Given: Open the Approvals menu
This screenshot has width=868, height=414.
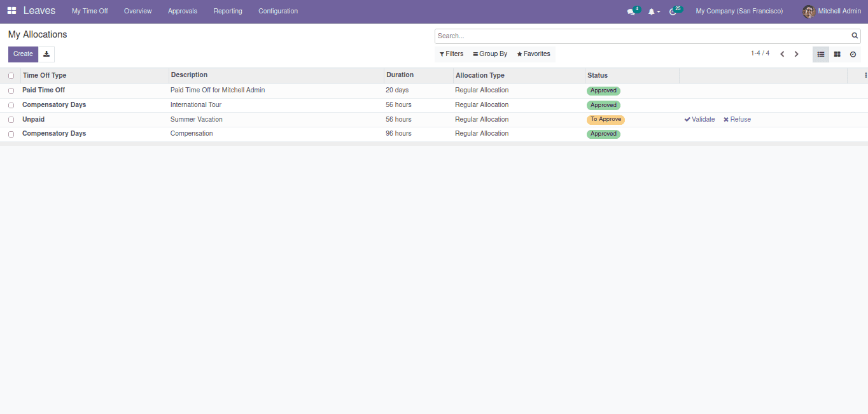Looking at the screenshot, I should pyautogui.click(x=183, y=11).
